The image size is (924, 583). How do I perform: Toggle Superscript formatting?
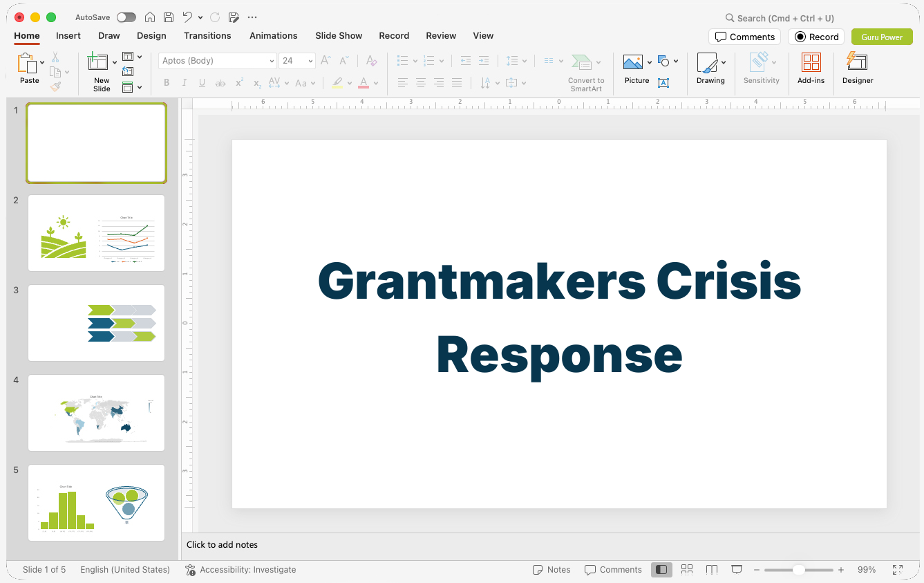tap(239, 83)
